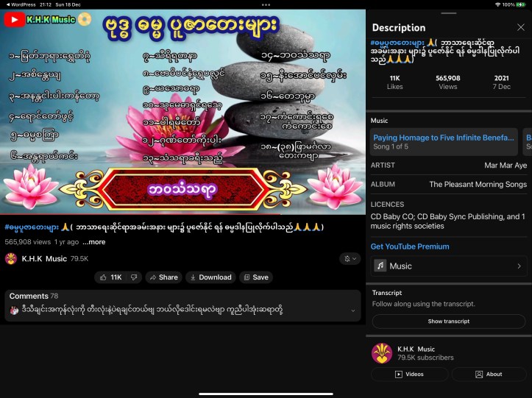Image resolution: width=532 pixels, height=398 pixels.
Task: Expand the Comments section chevron
Action: (353, 310)
